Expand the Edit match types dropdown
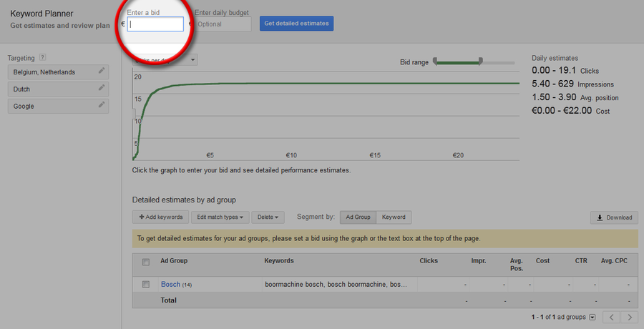 220,217
